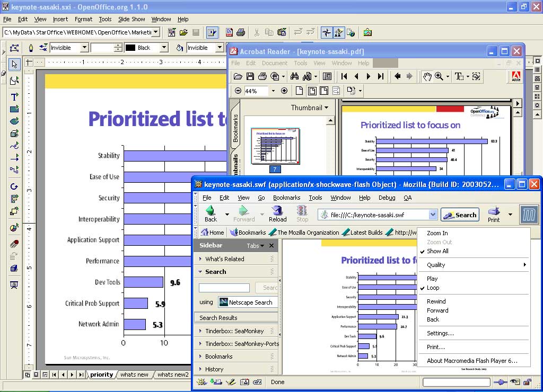Toggle Show All in Flash context menu
The image size is (543, 392).
click(x=437, y=251)
